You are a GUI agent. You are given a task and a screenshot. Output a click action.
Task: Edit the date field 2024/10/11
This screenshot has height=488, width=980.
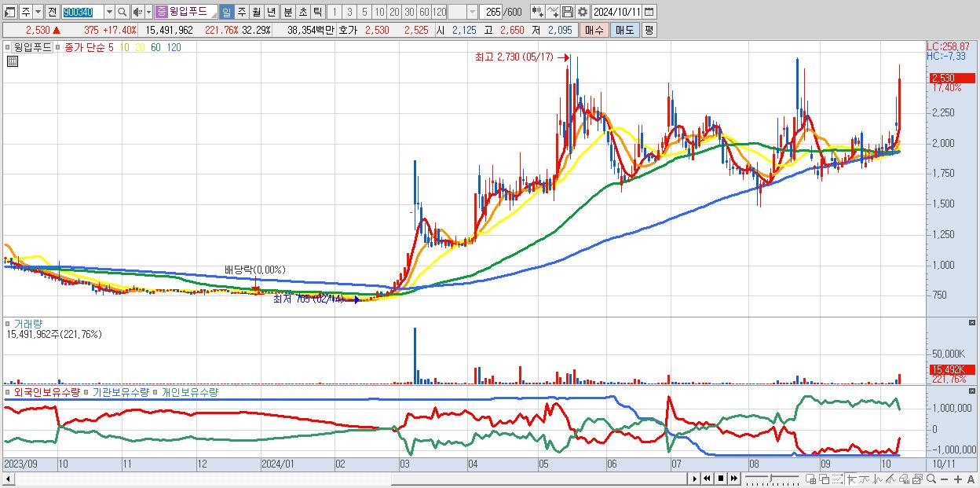point(616,12)
